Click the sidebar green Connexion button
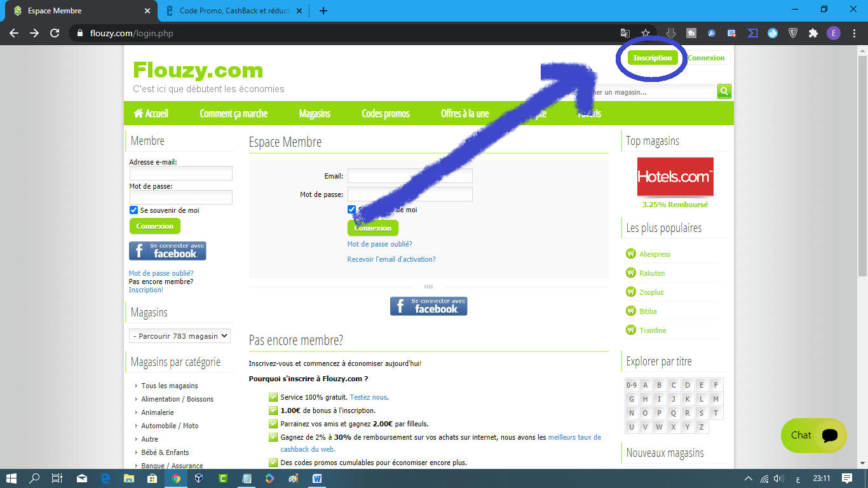Image resolution: width=868 pixels, height=488 pixels. tap(155, 226)
